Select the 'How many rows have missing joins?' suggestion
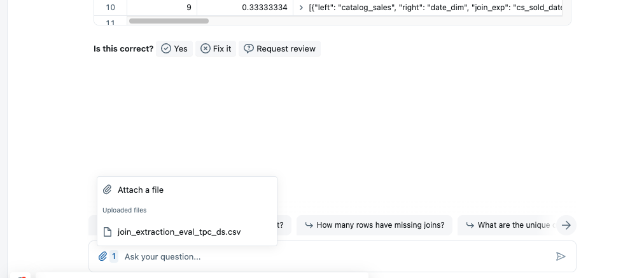Screen dimensions: 644x278 (x=375, y=225)
